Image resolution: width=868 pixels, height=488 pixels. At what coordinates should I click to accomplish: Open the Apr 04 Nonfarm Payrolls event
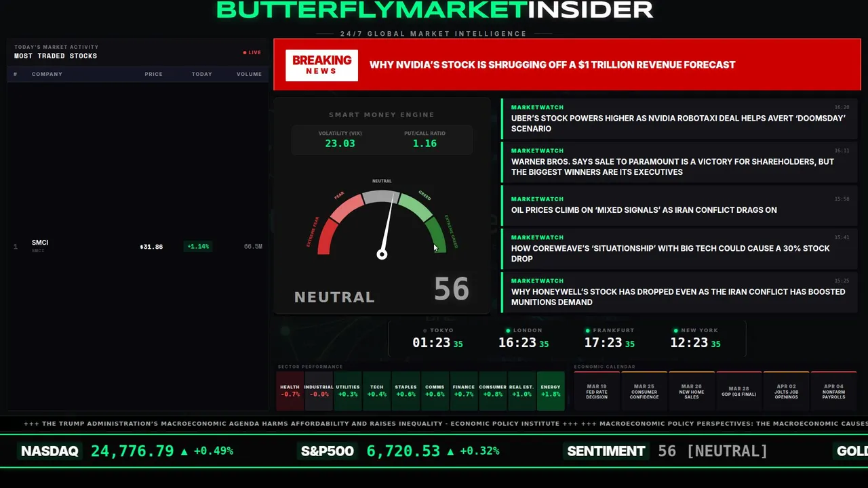click(x=834, y=391)
